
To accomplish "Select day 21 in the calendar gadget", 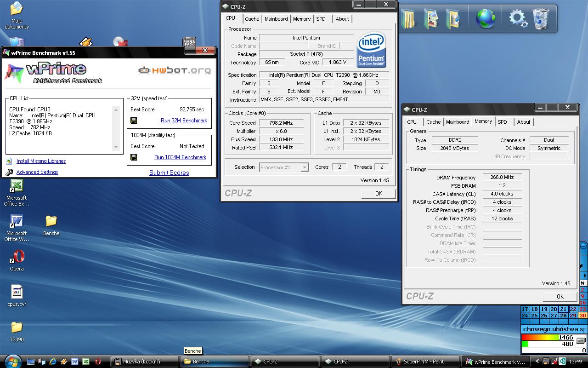I will (563, 310).
